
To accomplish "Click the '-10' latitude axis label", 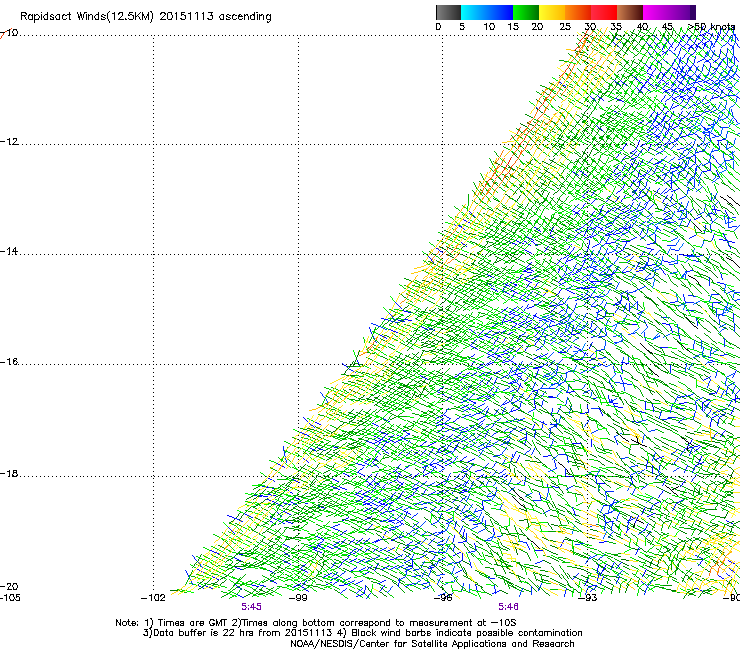I will [9, 33].
